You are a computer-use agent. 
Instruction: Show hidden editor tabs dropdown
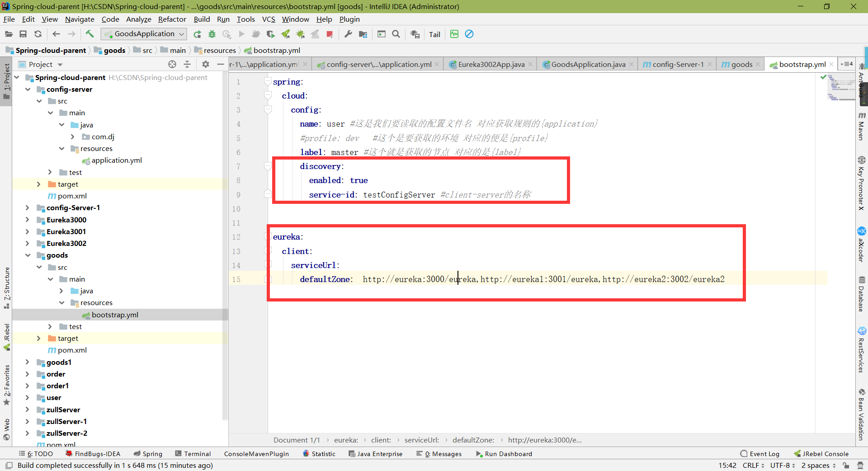coord(847,64)
